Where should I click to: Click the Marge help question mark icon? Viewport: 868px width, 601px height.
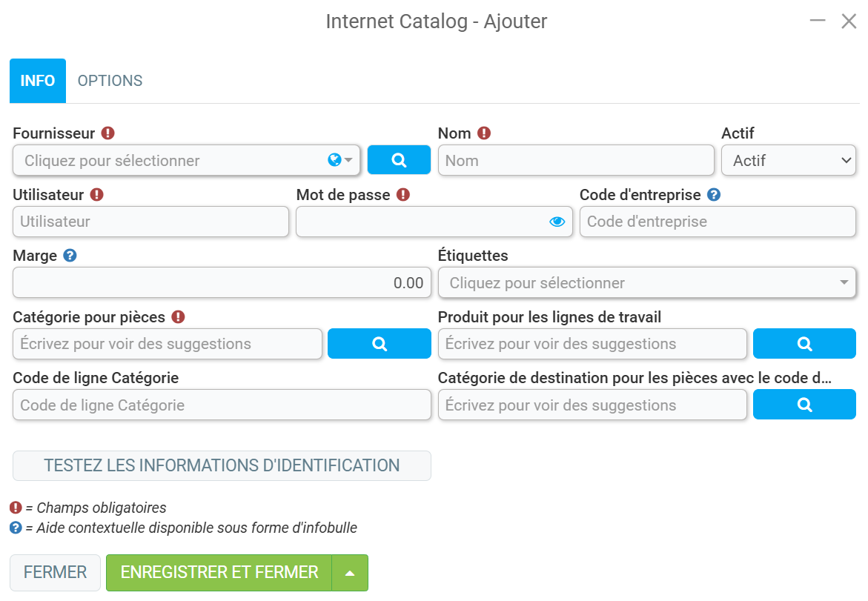pyautogui.click(x=70, y=256)
